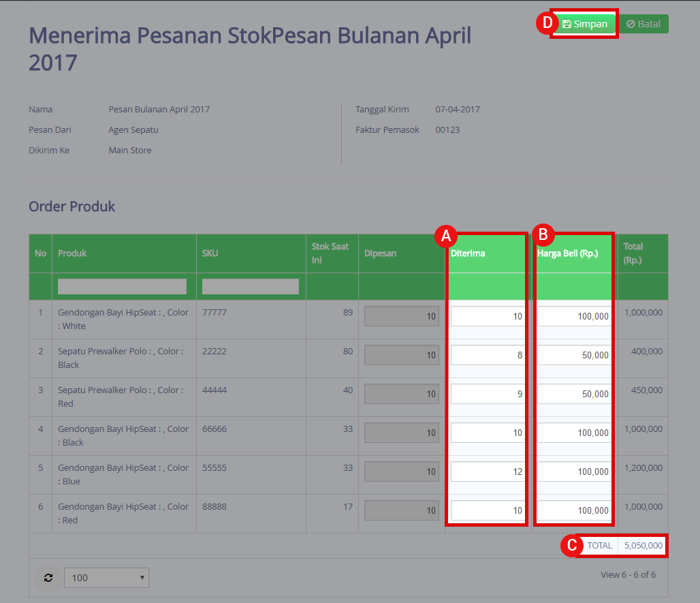Screen dimensions: 700x603
Task: Click the stock value 89
Action: [348, 312]
